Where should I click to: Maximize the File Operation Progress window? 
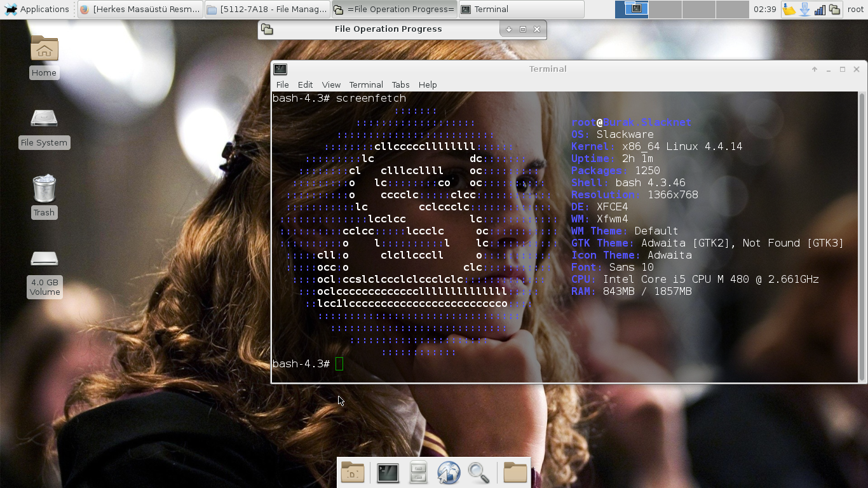pyautogui.click(x=523, y=29)
